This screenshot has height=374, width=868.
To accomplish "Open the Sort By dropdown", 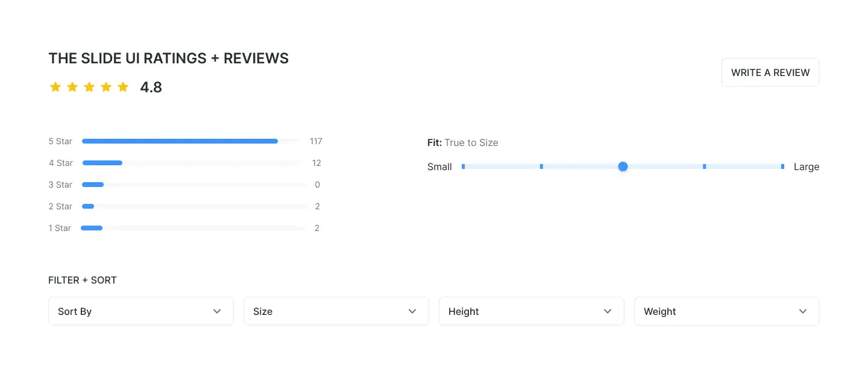I will point(141,311).
